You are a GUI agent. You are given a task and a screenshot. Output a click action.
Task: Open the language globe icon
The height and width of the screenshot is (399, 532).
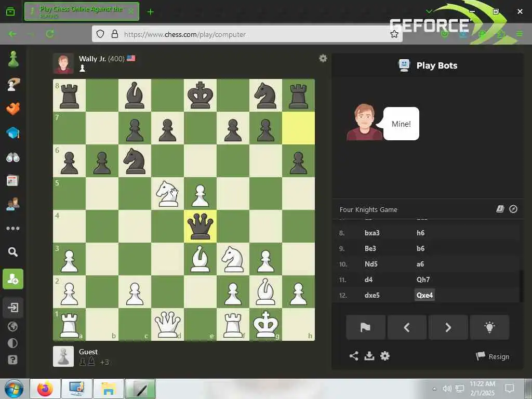tap(12, 327)
